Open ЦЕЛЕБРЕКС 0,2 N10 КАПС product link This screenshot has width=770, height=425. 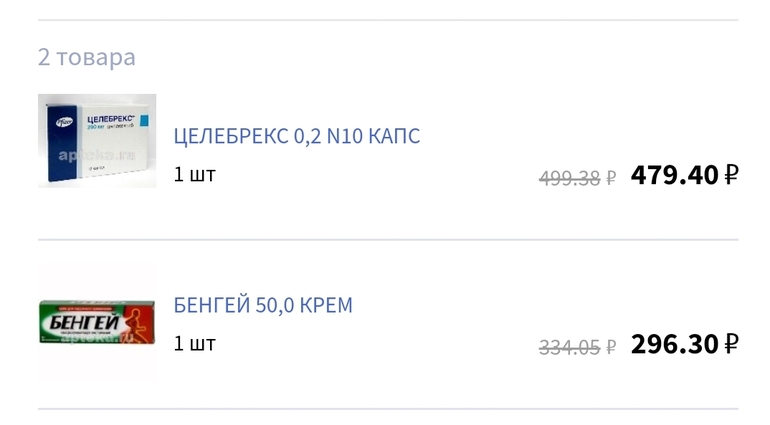pyautogui.click(x=297, y=136)
